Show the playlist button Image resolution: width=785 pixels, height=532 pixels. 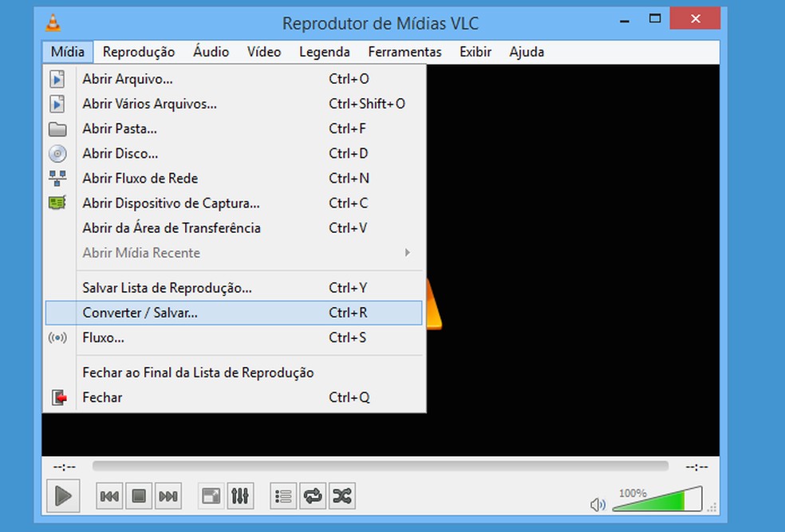click(x=283, y=496)
